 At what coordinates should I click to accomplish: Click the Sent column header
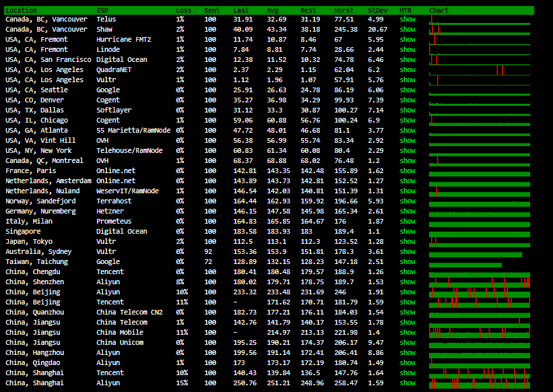[x=212, y=11]
